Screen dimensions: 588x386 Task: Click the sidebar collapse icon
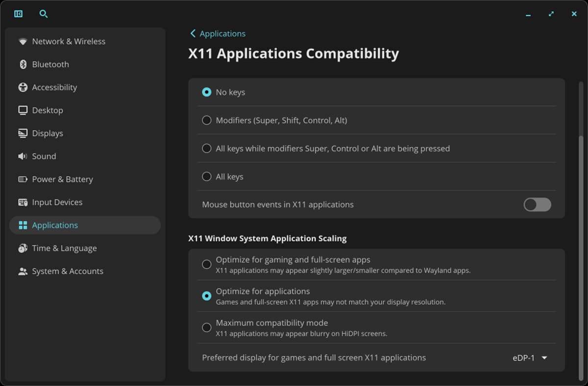point(19,14)
